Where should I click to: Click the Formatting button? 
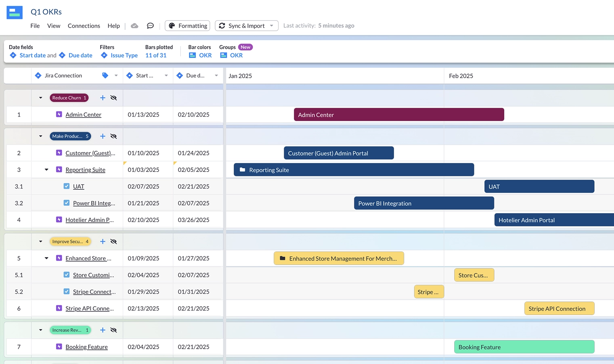click(x=187, y=26)
